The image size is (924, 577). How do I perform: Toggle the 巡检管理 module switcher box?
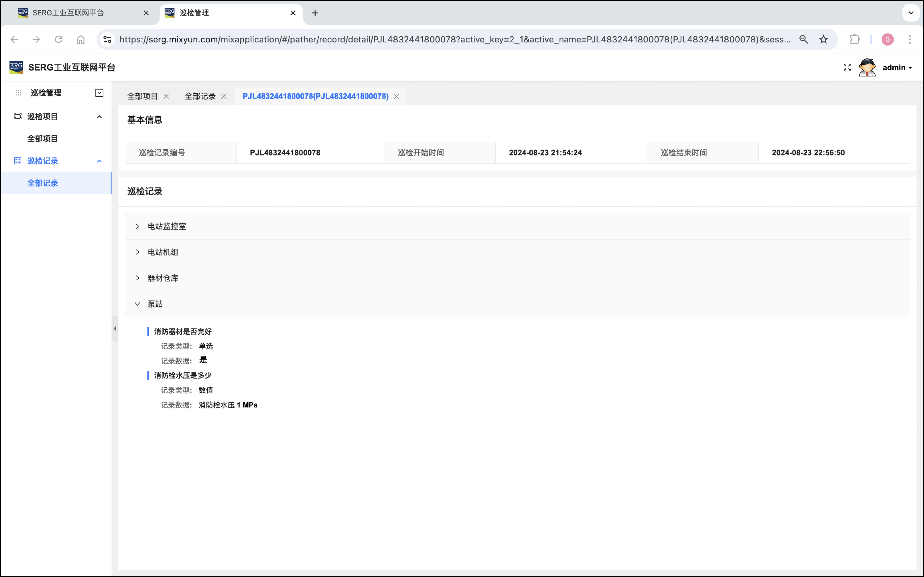(x=99, y=93)
